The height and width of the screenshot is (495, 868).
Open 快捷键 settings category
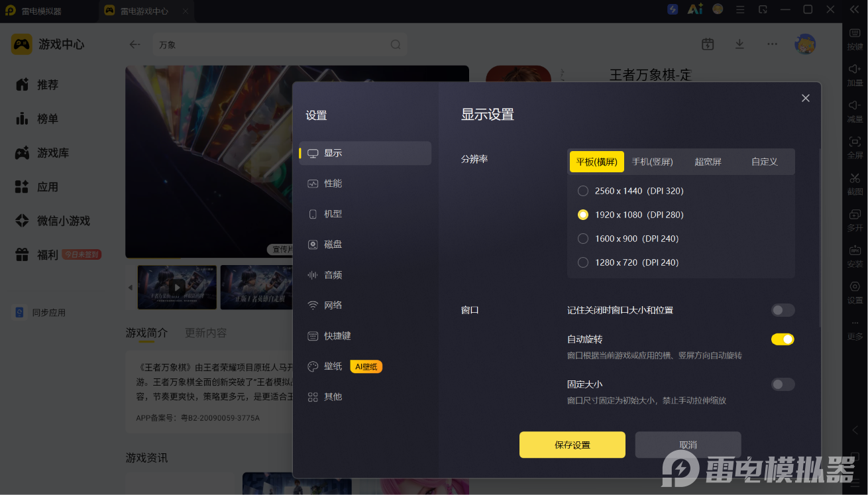[x=365, y=336]
